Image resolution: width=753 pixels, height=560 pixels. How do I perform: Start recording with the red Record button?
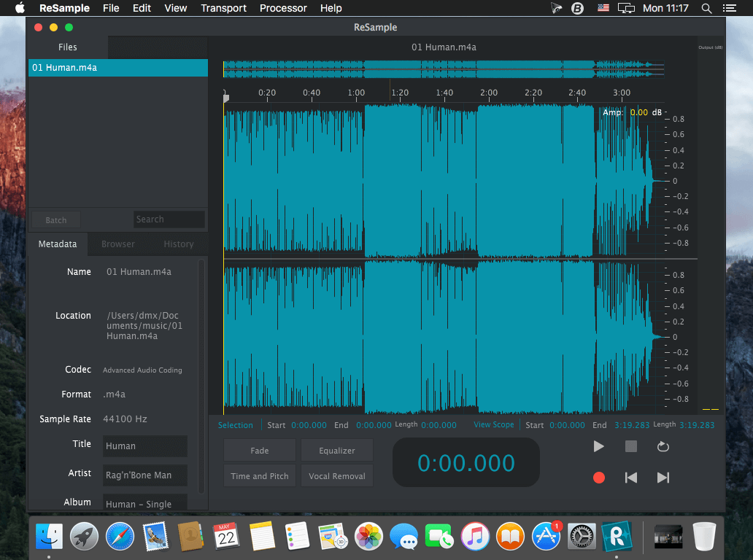tap(599, 478)
